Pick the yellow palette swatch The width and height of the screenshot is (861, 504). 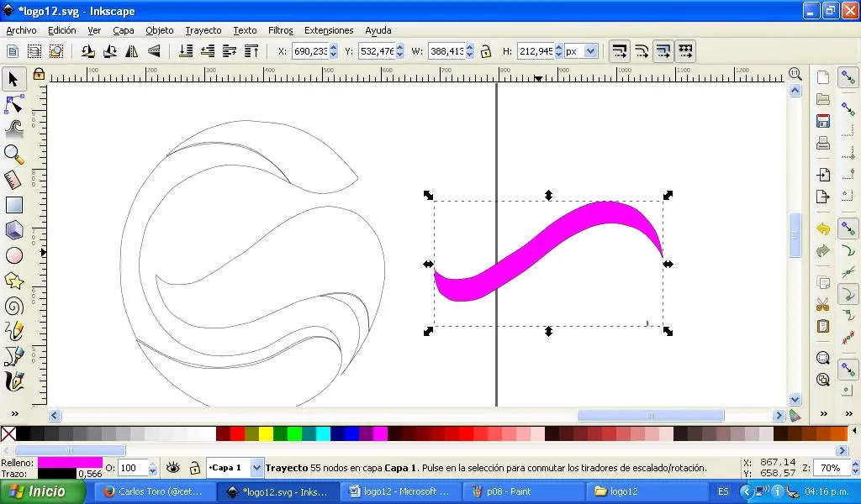(266, 433)
